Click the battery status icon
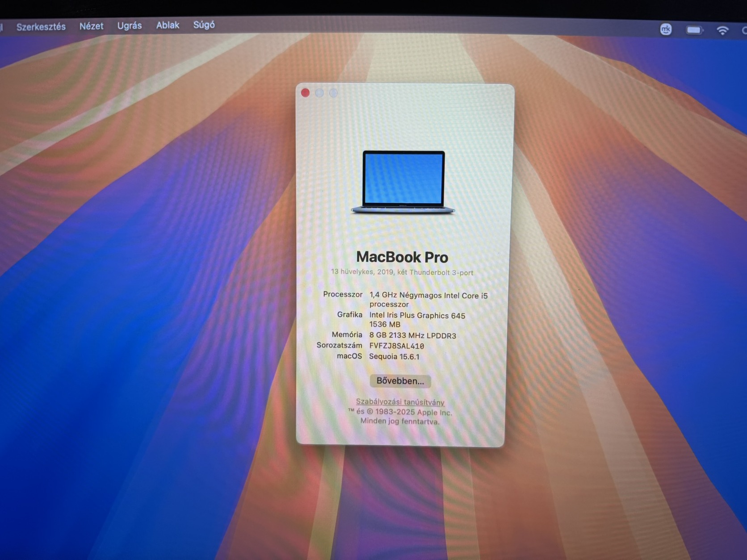Viewport: 747px width, 560px height. tap(694, 30)
